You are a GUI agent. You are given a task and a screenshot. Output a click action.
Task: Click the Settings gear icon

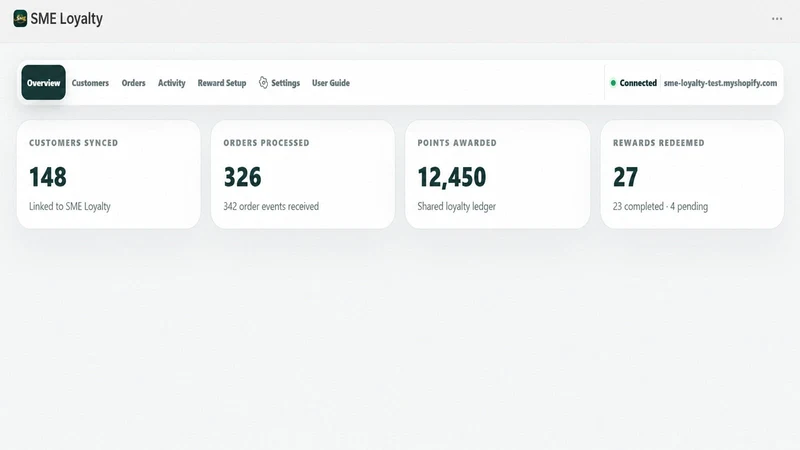263,83
